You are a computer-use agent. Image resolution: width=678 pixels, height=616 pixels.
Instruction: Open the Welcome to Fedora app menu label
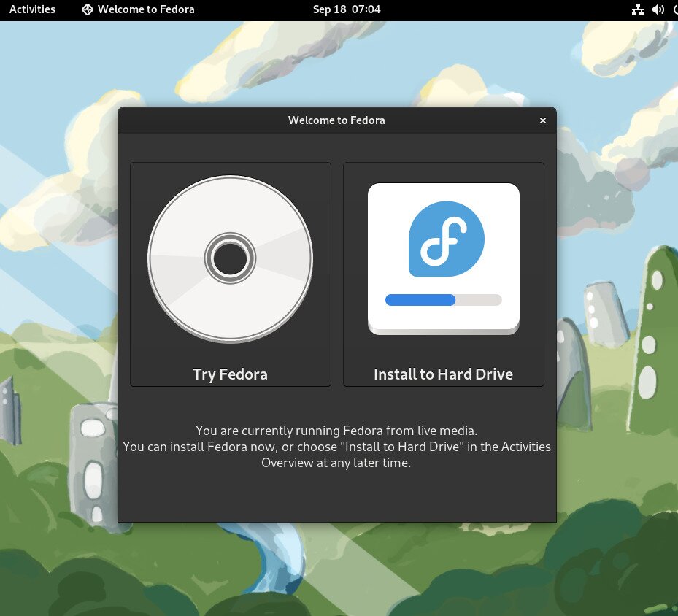click(x=146, y=9)
